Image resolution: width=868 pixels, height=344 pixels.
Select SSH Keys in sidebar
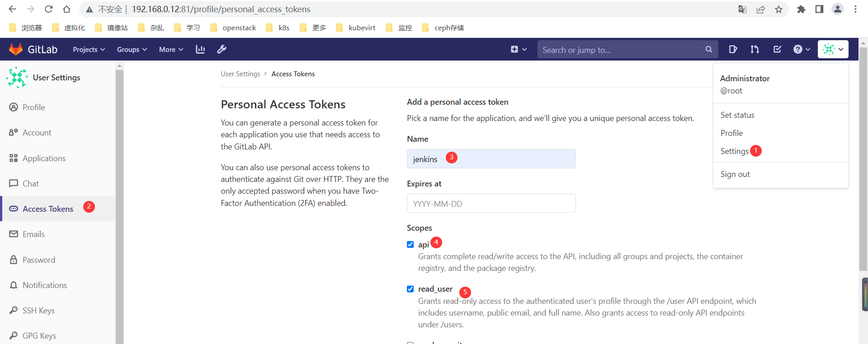point(38,311)
